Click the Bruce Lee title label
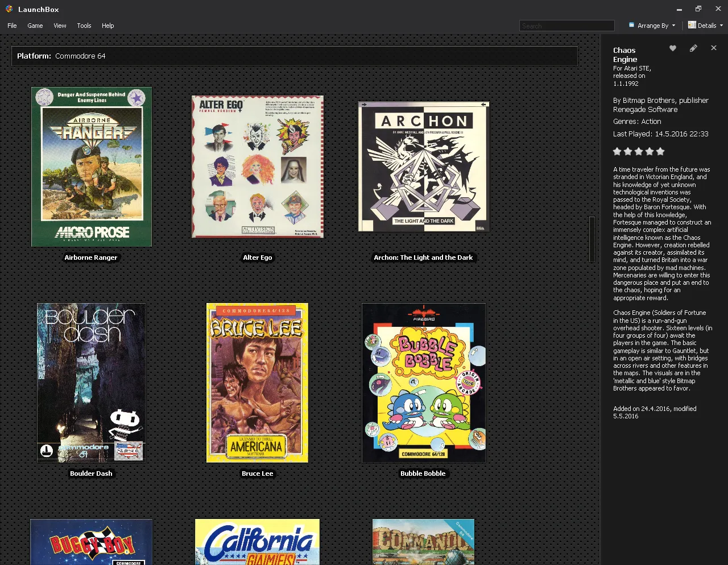The image size is (728, 565). tap(258, 473)
